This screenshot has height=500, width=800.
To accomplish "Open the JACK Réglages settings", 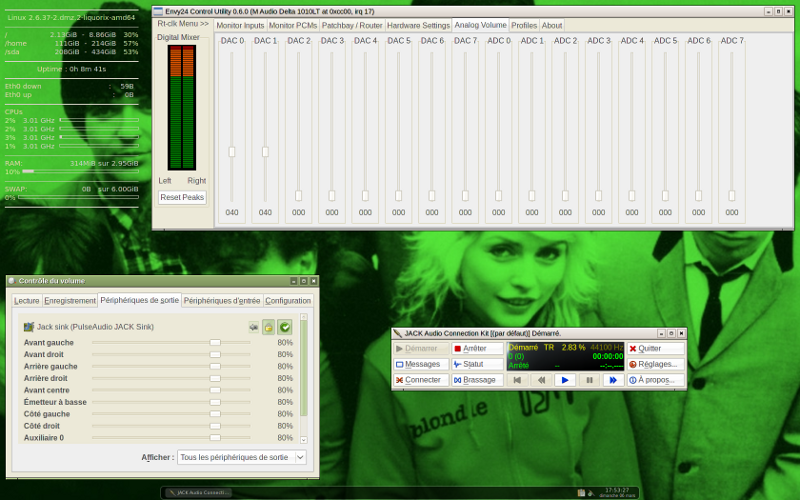I will pos(655,364).
